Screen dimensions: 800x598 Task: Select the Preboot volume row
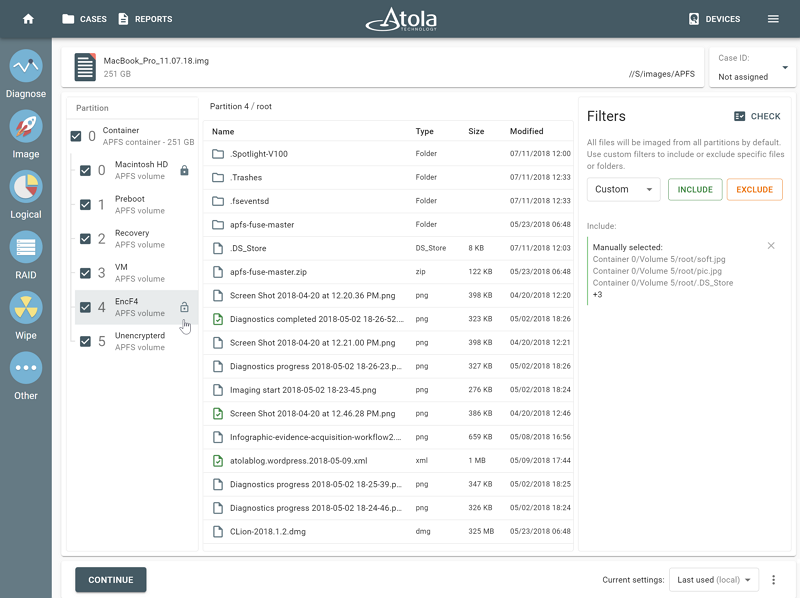tap(136, 205)
